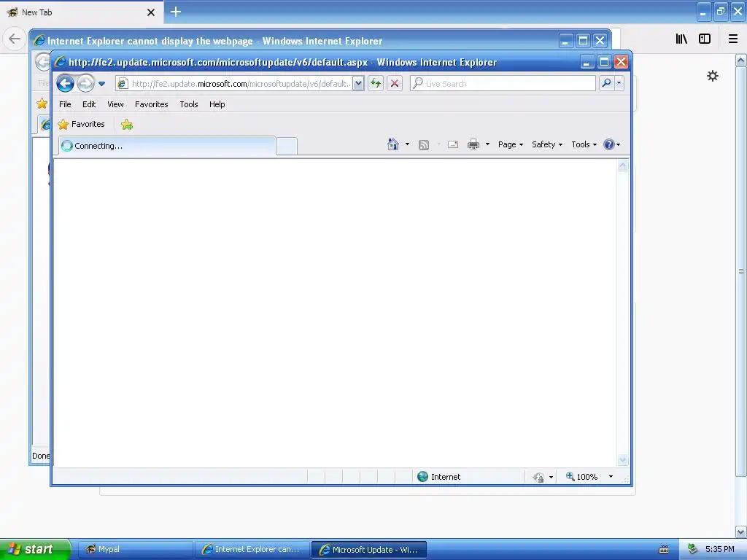Click scroll down arrow in IE page
The image size is (747, 560).
(623, 460)
